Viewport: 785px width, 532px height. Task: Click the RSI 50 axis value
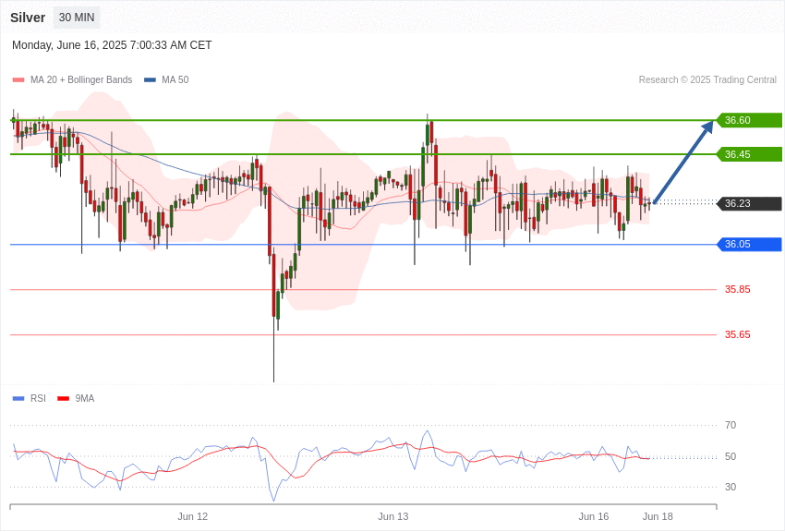coord(731,456)
